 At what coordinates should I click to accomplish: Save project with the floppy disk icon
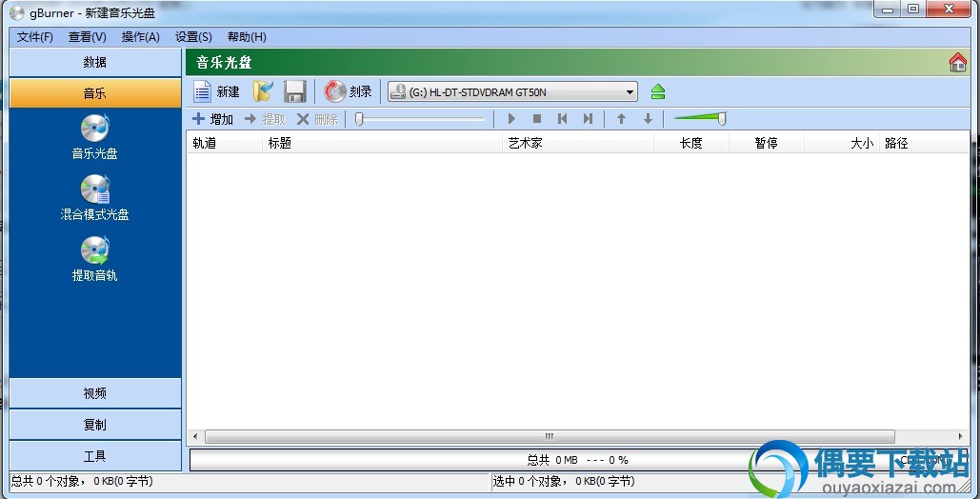(x=294, y=92)
